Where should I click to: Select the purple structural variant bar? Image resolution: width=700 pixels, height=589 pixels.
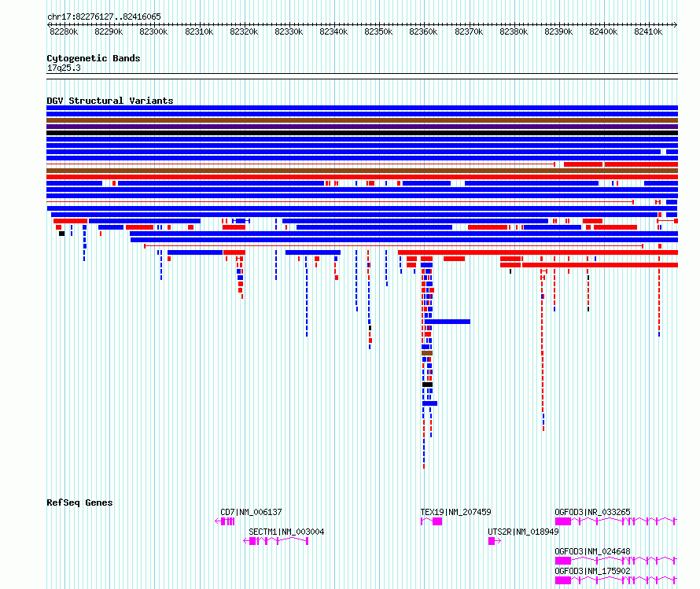click(362, 127)
